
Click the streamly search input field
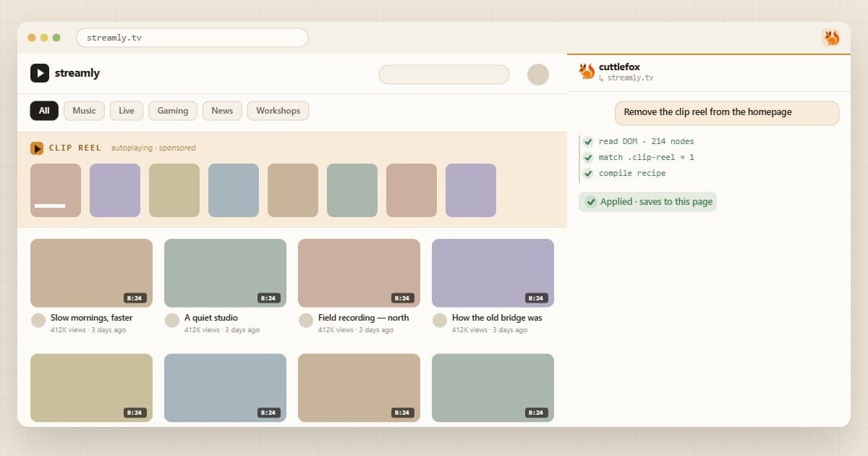(444, 75)
